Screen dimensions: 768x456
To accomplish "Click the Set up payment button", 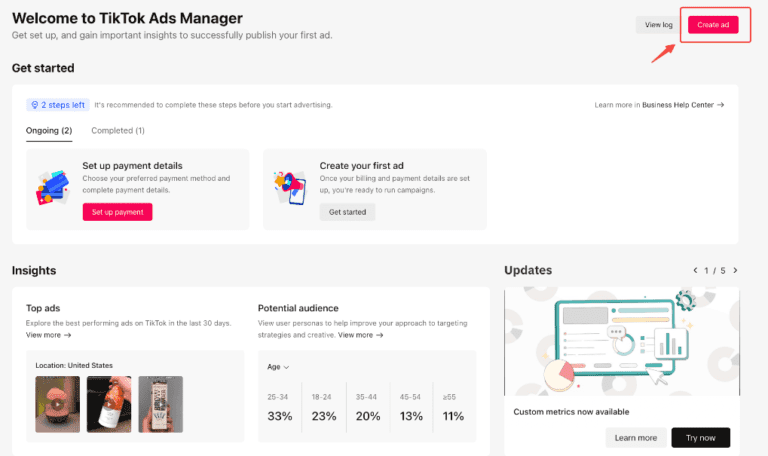I will click(117, 212).
